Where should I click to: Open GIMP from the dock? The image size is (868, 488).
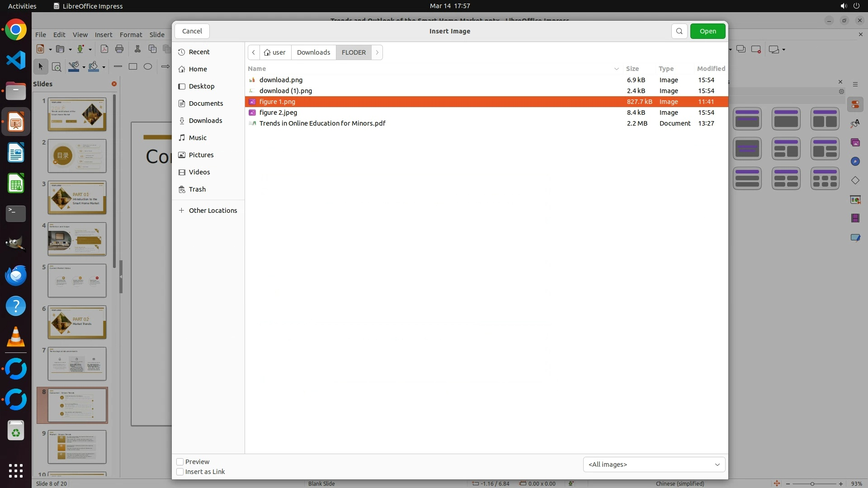pos(16,244)
